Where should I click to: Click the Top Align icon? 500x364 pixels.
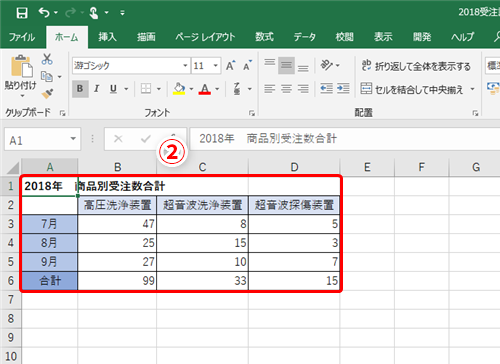270,63
